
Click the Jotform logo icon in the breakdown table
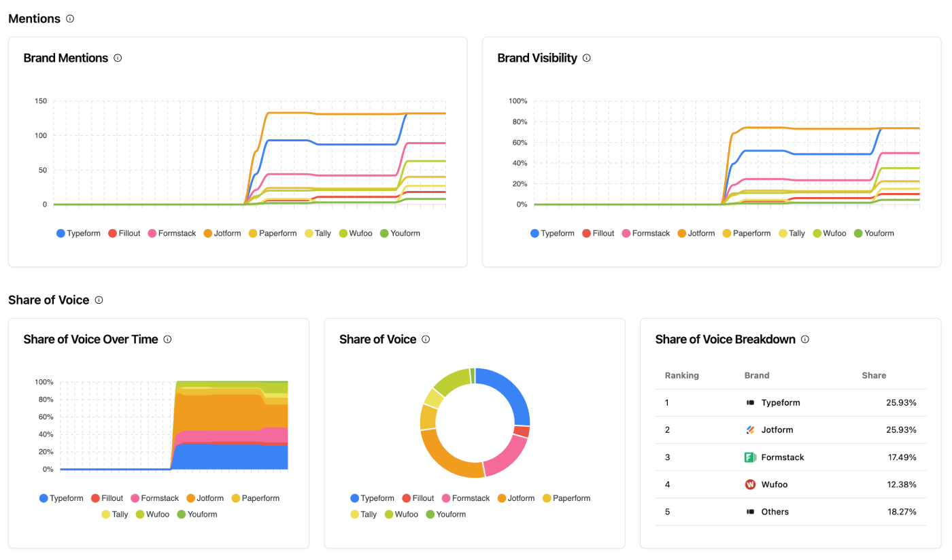pyautogui.click(x=751, y=430)
